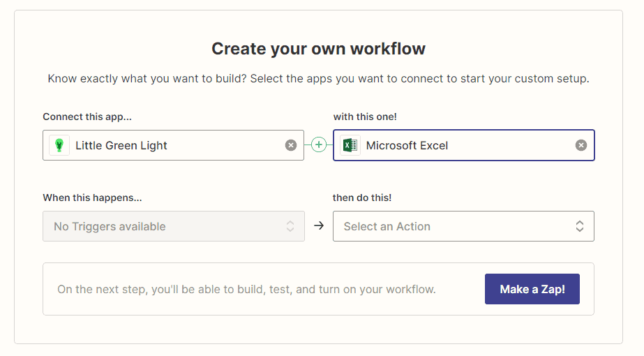Clear the Little Green Light app selection
Image resolution: width=644 pixels, height=356 pixels.
291,145
